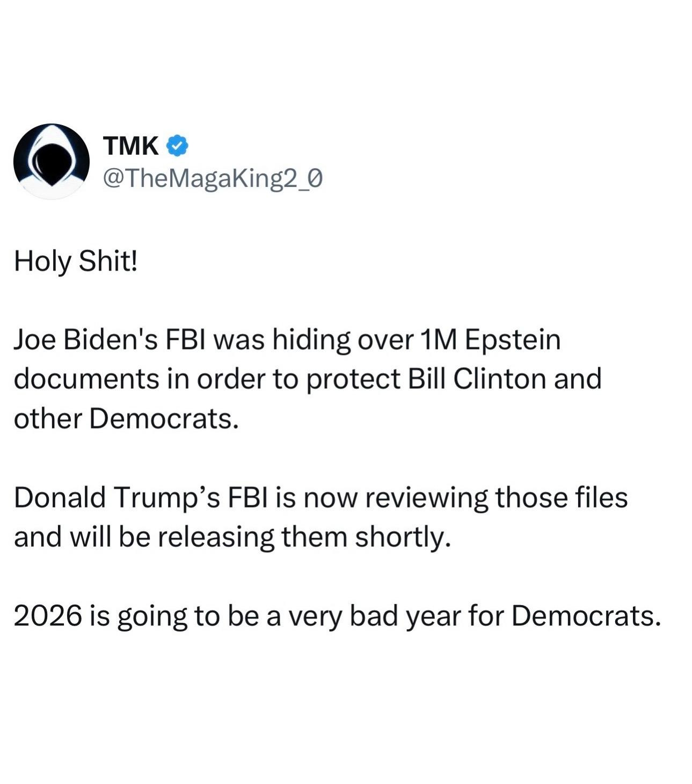Click the word "documents" in the tweet
Viewport: 692px width, 784px height.
(x=86, y=379)
